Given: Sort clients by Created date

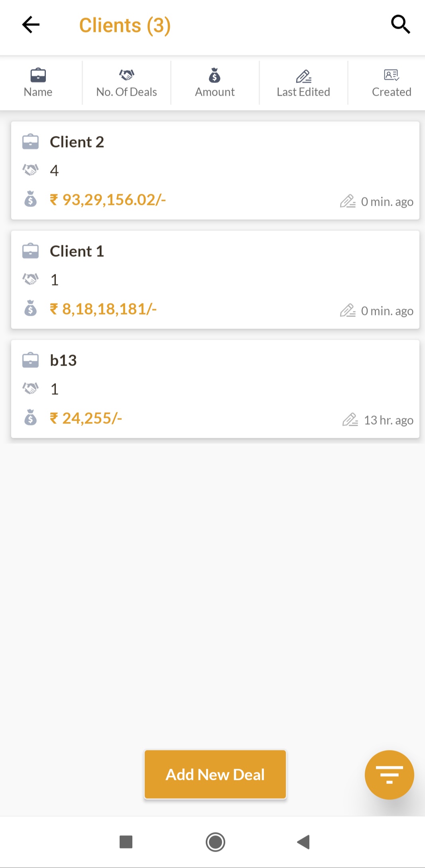Looking at the screenshot, I should click(x=392, y=83).
